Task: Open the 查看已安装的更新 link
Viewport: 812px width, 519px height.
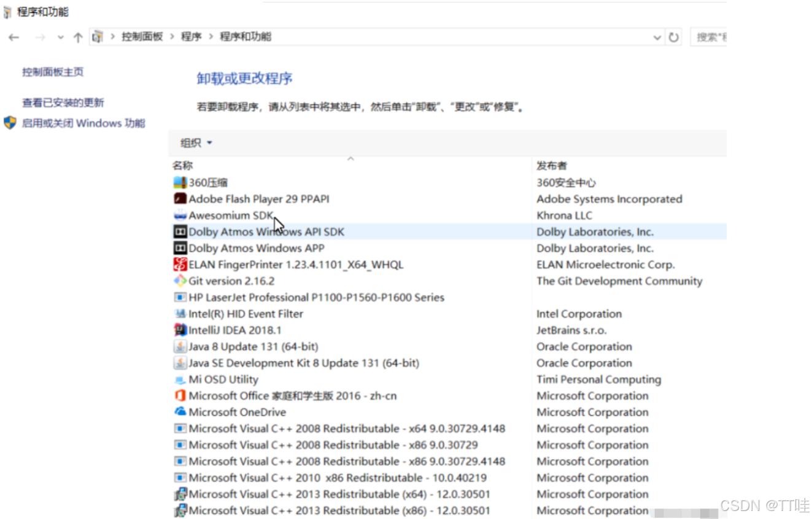Action: click(63, 103)
